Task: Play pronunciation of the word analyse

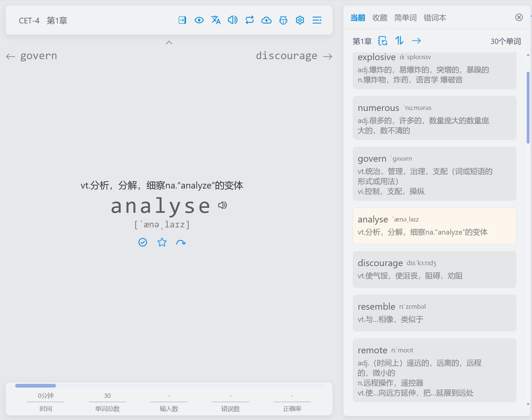Action: [x=223, y=206]
